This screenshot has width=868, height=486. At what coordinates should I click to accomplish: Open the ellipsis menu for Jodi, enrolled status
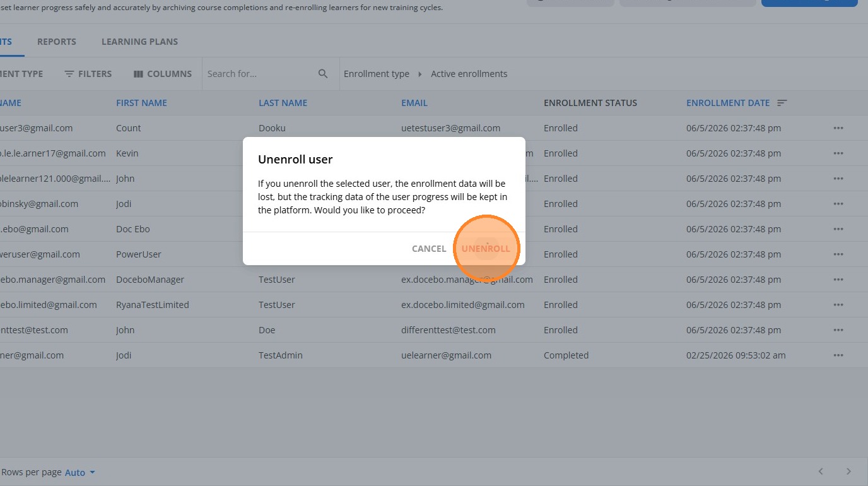pos(838,204)
